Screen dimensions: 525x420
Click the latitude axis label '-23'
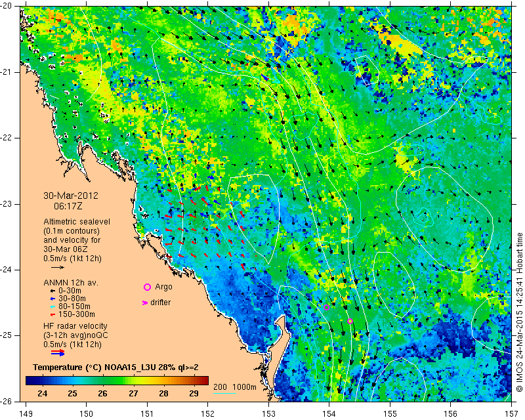pyautogui.click(x=7, y=204)
